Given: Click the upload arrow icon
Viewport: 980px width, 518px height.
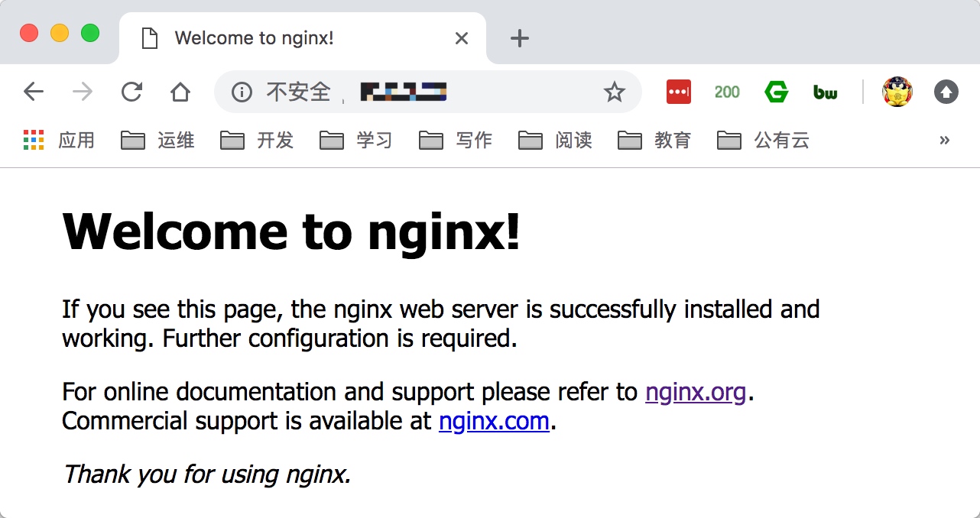Looking at the screenshot, I should (x=946, y=92).
